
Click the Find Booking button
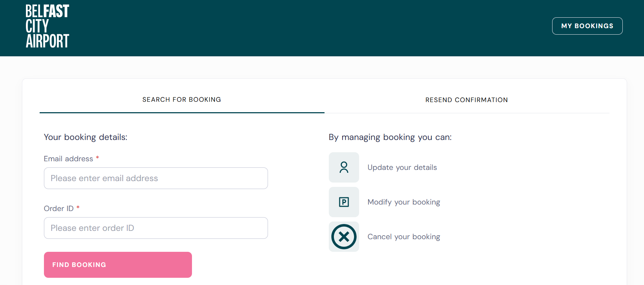tap(118, 265)
